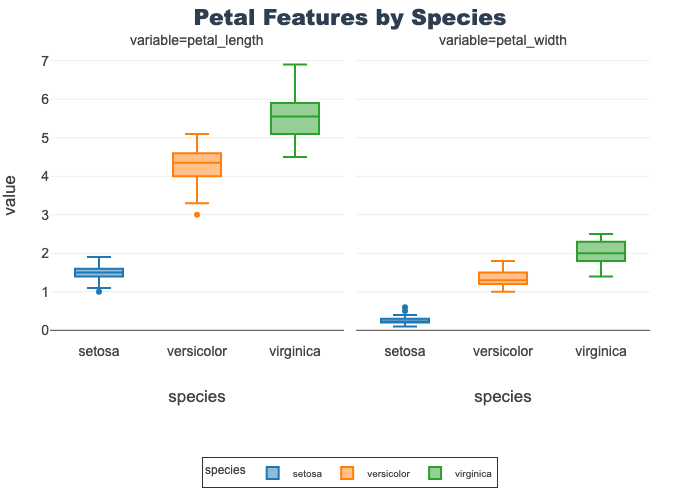The image size is (700, 500).
Task: Click the "variable=petal_width" facet title
Action: coord(503,41)
